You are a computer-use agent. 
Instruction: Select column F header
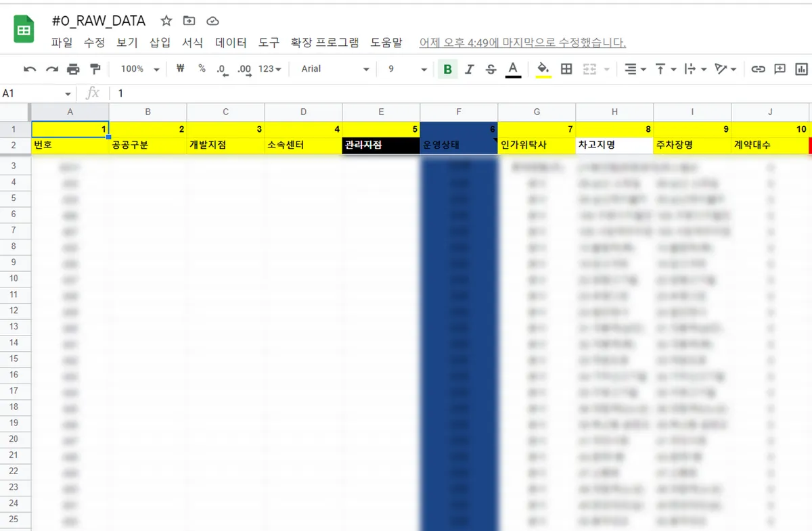[459, 112]
